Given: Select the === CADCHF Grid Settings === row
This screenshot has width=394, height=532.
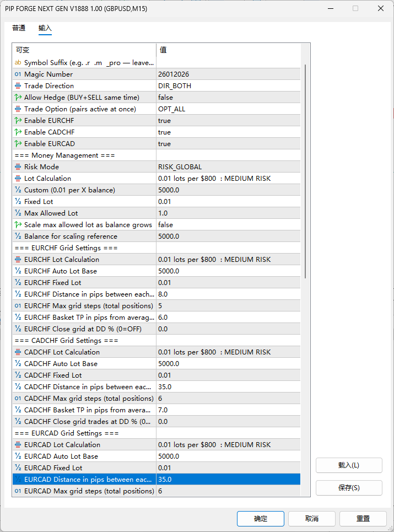Looking at the screenshot, I should [x=156, y=340].
